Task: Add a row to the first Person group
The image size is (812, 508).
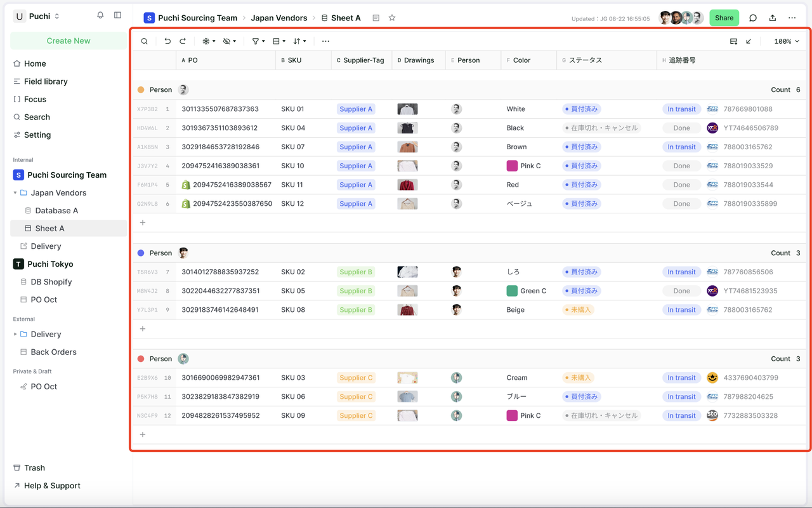Action: (x=143, y=222)
